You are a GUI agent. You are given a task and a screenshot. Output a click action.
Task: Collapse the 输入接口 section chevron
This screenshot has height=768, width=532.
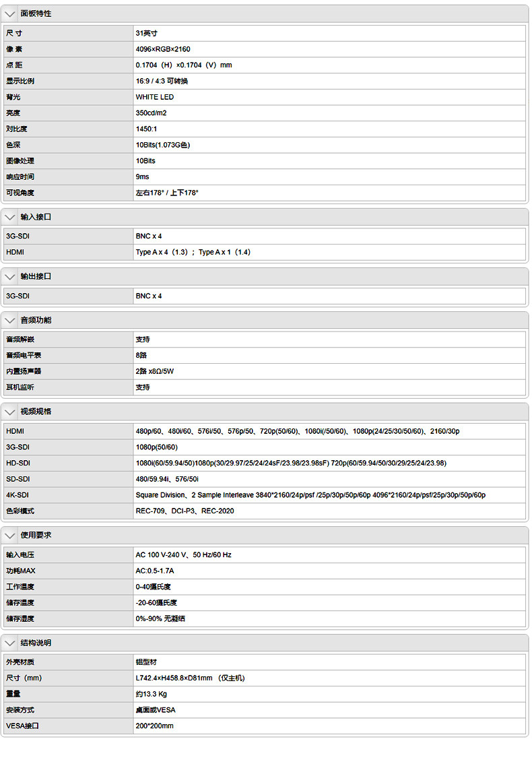(9, 217)
